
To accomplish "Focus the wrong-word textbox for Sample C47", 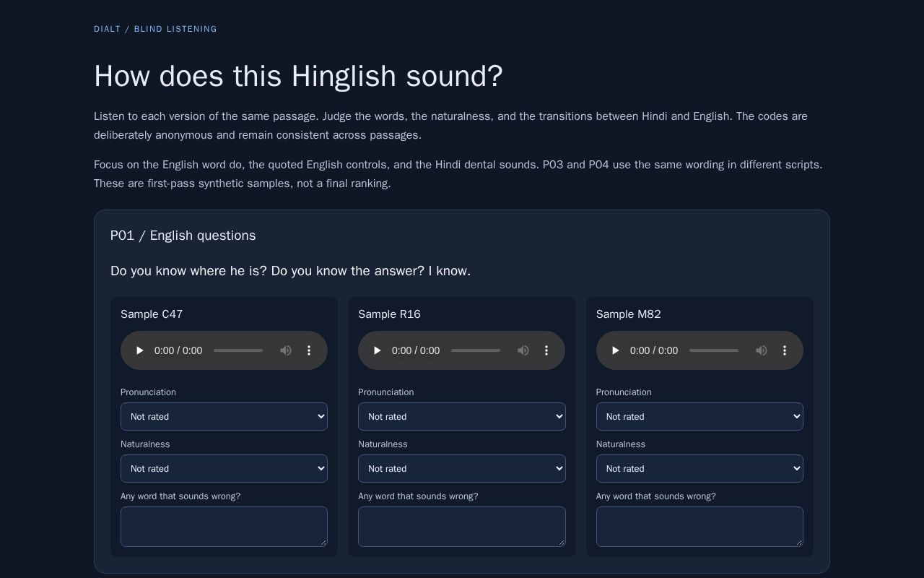I will (x=224, y=527).
